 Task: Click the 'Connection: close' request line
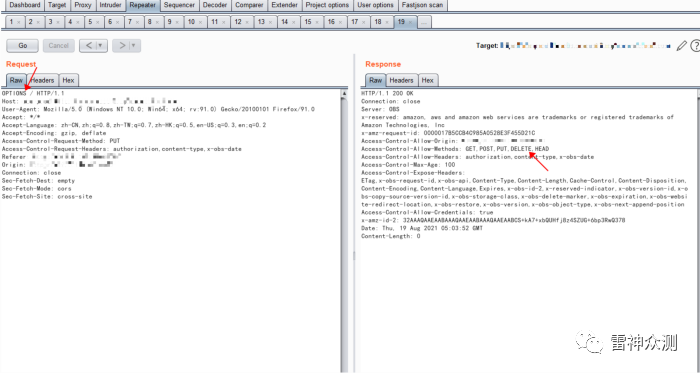pyautogui.click(x=31, y=173)
